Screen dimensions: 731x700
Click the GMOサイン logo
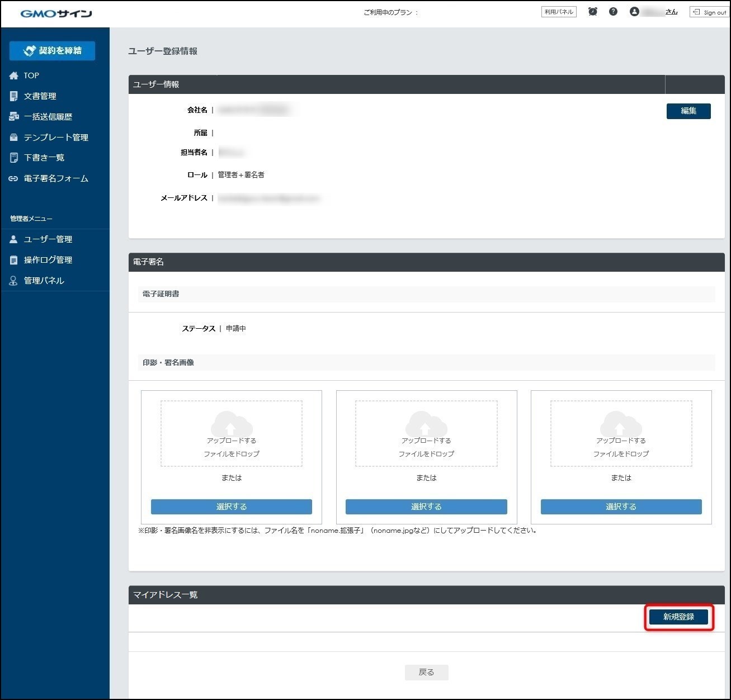56,13
